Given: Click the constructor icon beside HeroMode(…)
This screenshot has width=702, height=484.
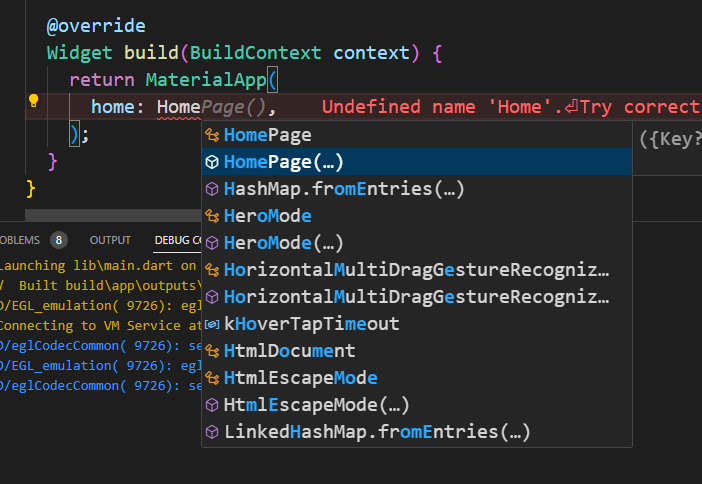Looking at the screenshot, I should tap(212, 243).
